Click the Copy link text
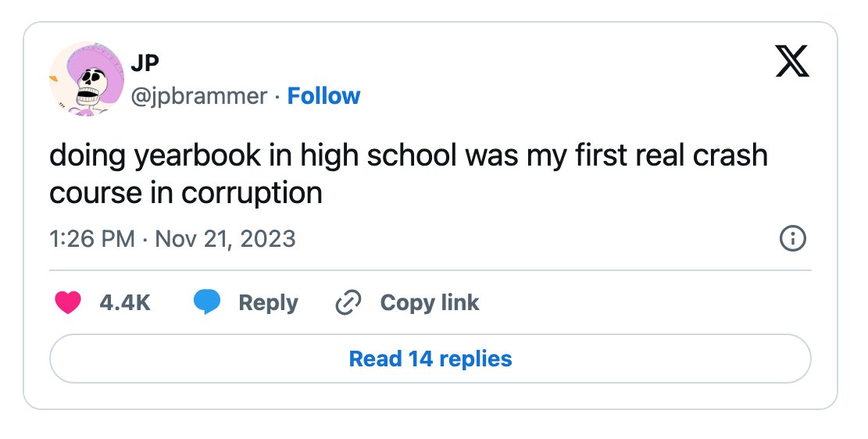Screen dimensions: 868x439 click(x=430, y=303)
